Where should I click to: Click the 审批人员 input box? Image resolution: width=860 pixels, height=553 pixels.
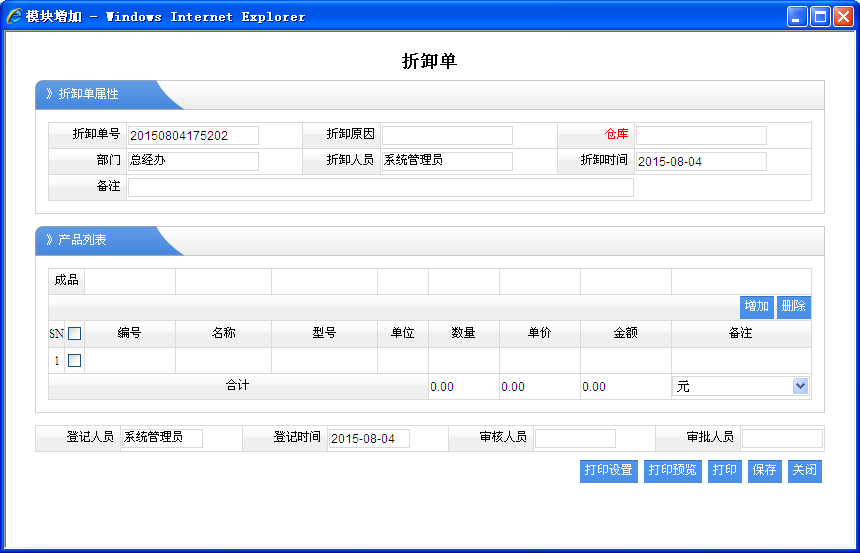pos(782,438)
